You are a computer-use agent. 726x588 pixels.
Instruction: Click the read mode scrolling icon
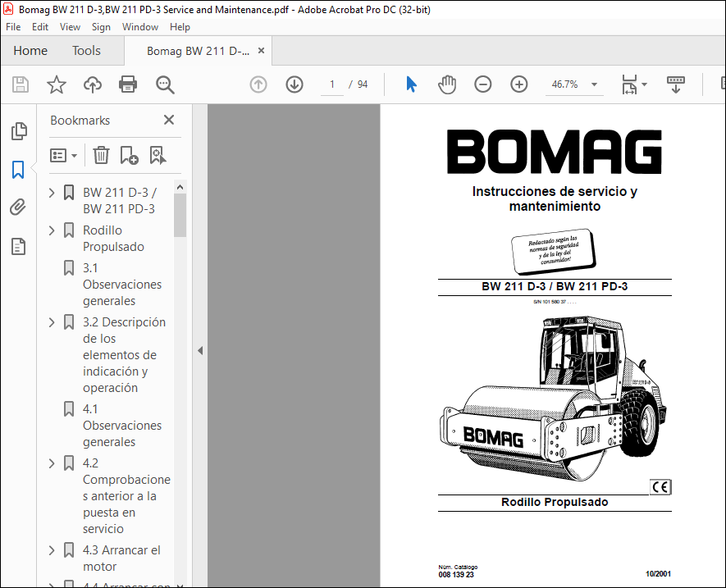[x=675, y=84]
